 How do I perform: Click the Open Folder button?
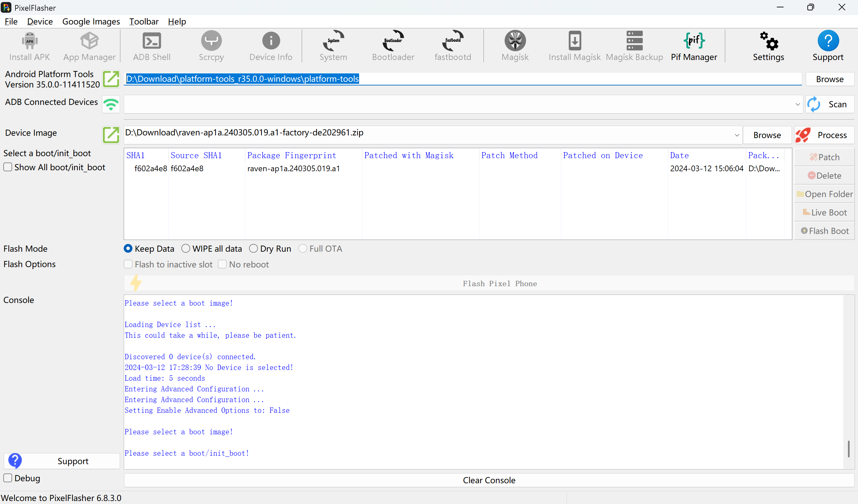tap(824, 194)
